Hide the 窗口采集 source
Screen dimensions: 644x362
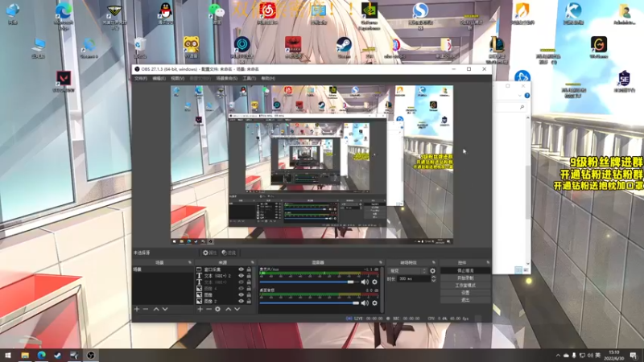coord(241,269)
